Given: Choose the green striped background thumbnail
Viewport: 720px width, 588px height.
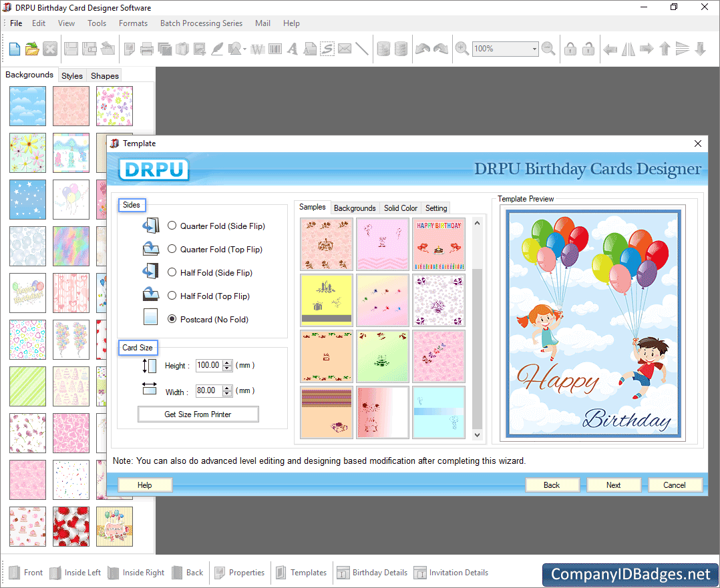Looking at the screenshot, I should point(27,386).
